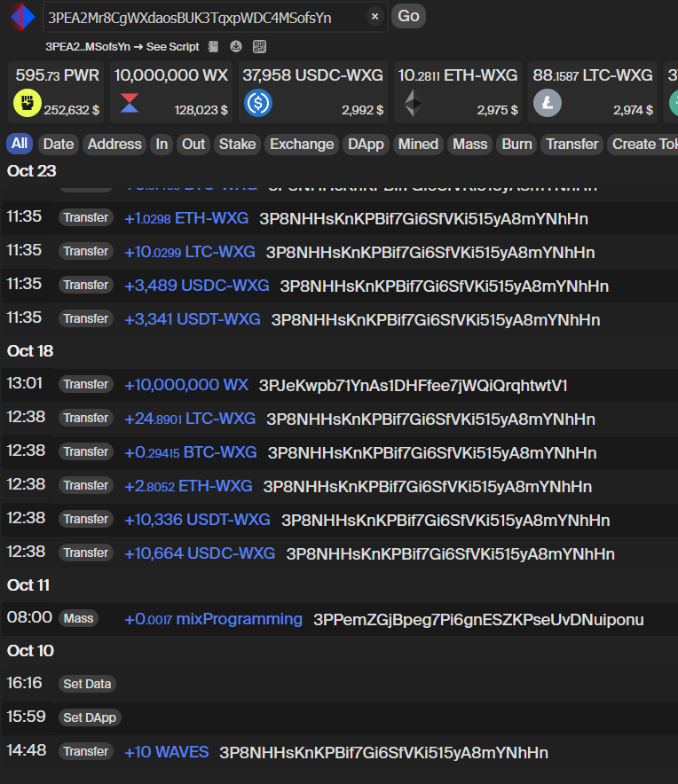The width and height of the screenshot is (678, 784).
Task: Open the PWR fist token icon
Action: point(27,103)
